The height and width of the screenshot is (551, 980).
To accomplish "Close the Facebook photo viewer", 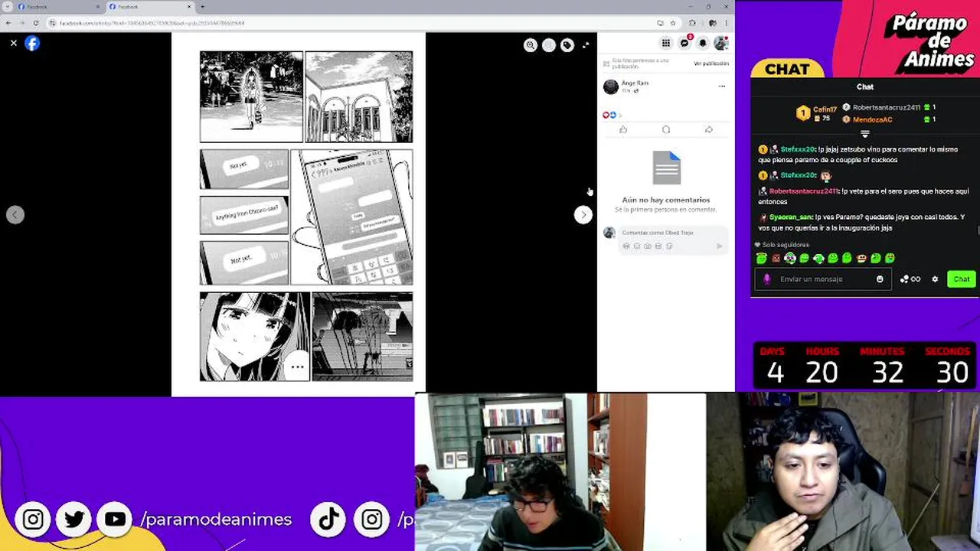I will (14, 44).
